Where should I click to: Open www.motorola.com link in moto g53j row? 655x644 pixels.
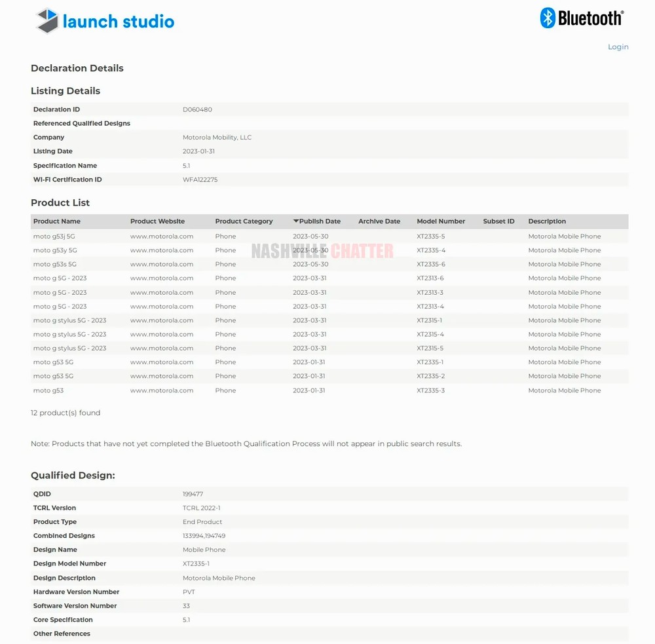pos(162,237)
